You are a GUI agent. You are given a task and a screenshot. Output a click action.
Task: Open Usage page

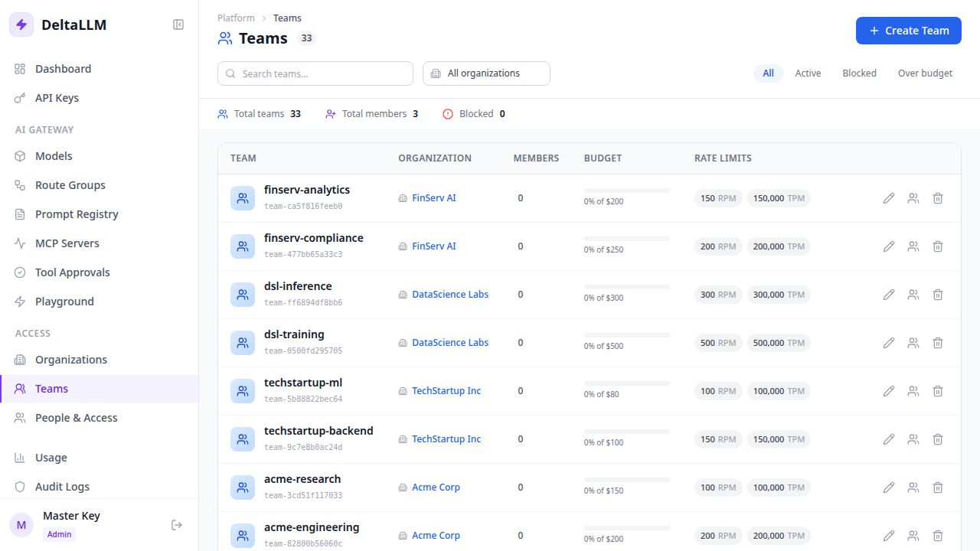(x=100, y=458)
